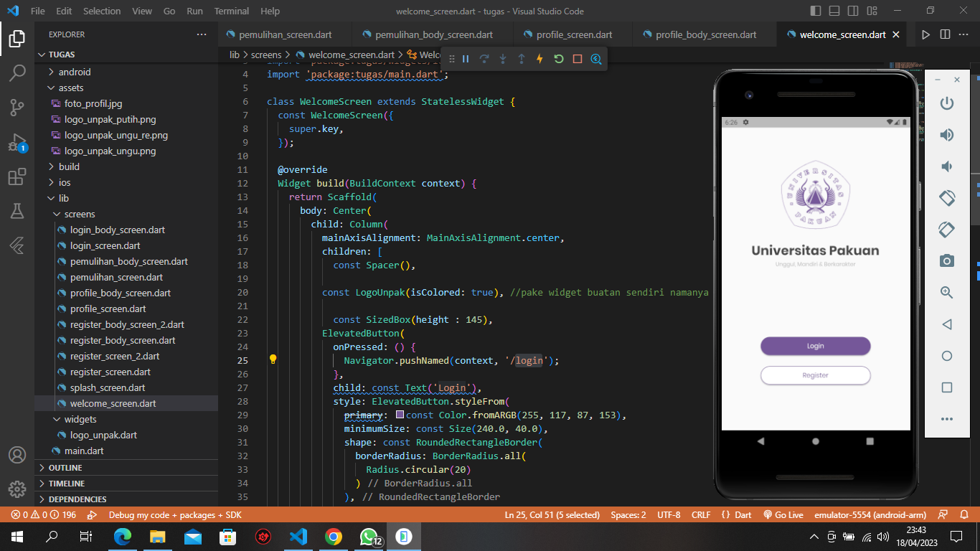Open the Terminal menu
Screen dimensions: 980x551
(231, 11)
